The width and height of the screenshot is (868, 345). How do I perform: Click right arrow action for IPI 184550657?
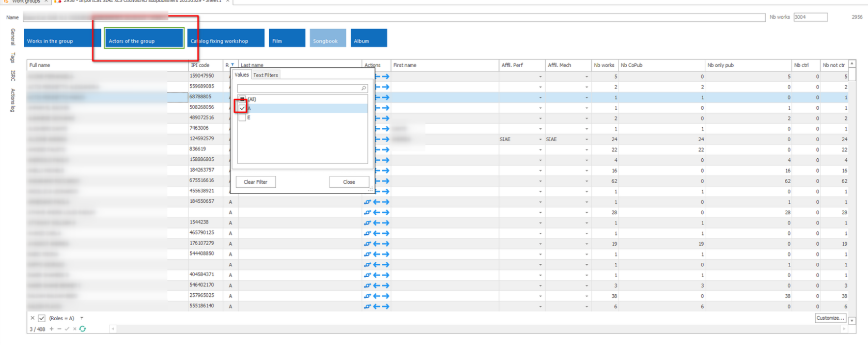pyautogui.click(x=385, y=202)
